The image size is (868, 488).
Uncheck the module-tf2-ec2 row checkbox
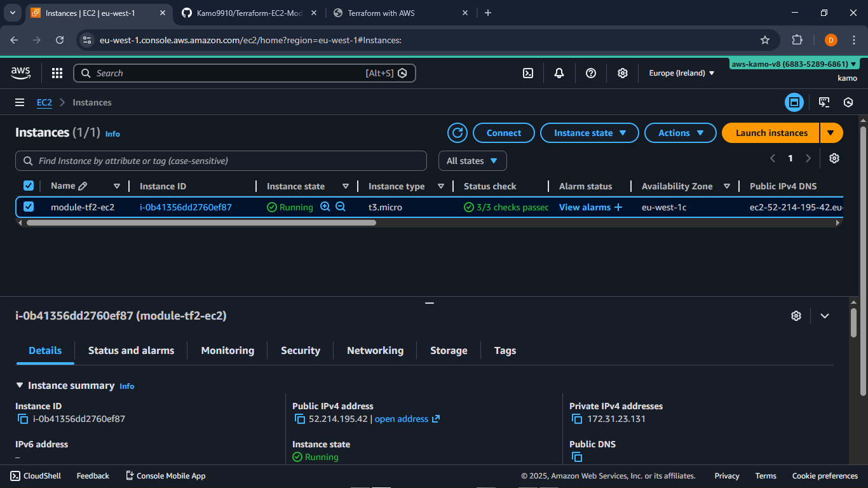(x=29, y=207)
